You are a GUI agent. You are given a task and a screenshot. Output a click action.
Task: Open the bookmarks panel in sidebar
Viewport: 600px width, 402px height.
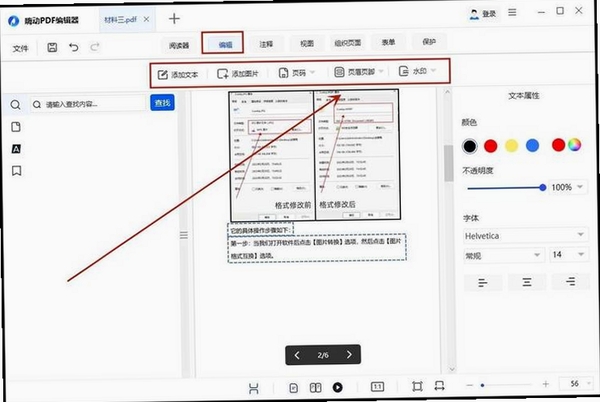[16, 171]
